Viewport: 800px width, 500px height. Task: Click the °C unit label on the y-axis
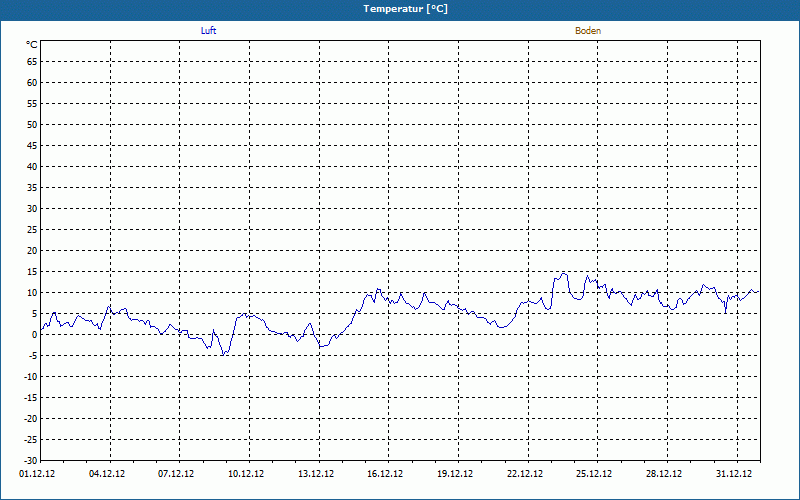tap(31, 45)
